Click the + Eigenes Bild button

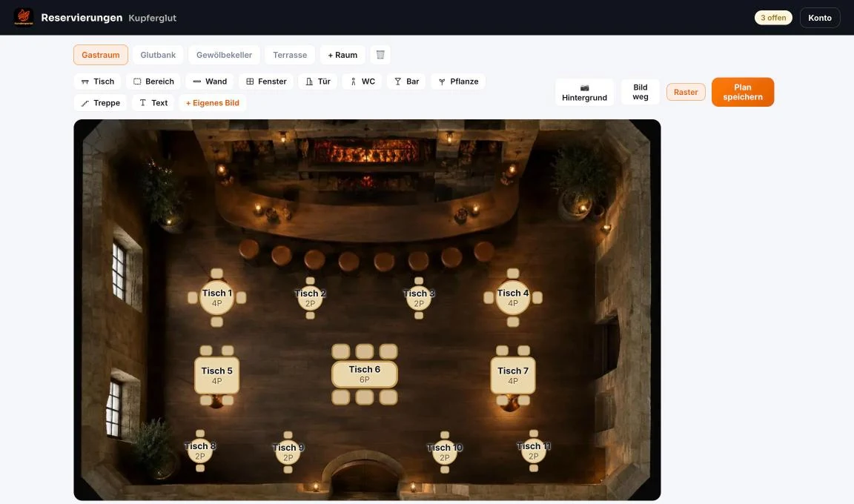point(213,103)
